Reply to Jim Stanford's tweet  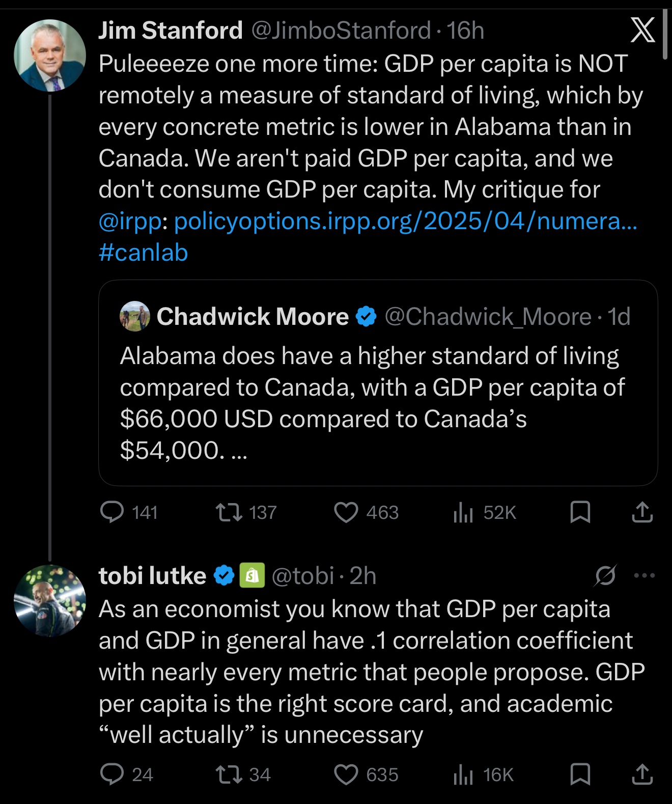point(112,512)
